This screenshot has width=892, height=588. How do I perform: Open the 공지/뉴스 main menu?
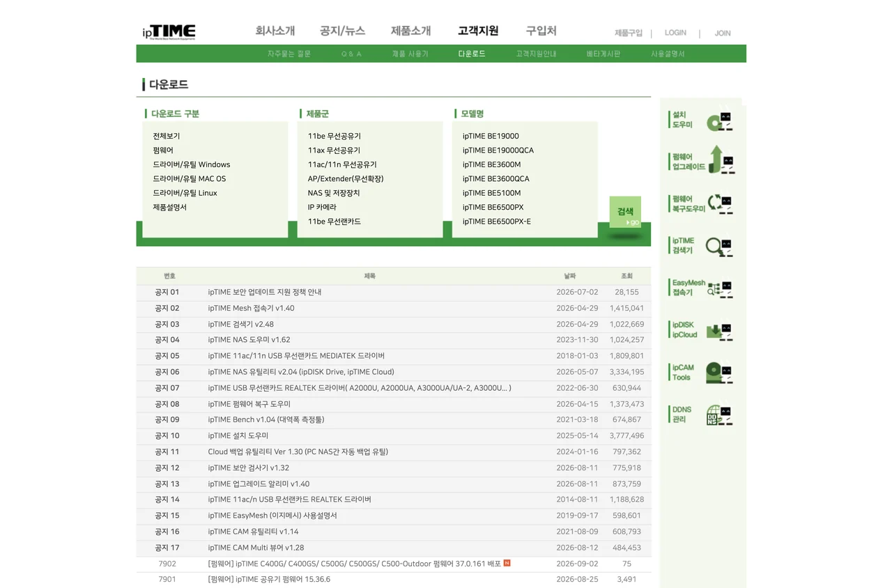pyautogui.click(x=342, y=31)
